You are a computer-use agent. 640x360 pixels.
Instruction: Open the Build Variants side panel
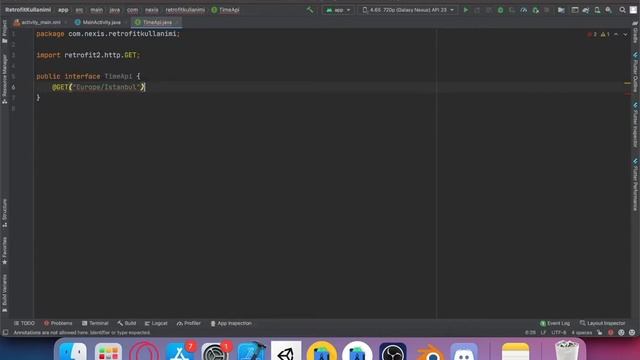click(x=4, y=293)
